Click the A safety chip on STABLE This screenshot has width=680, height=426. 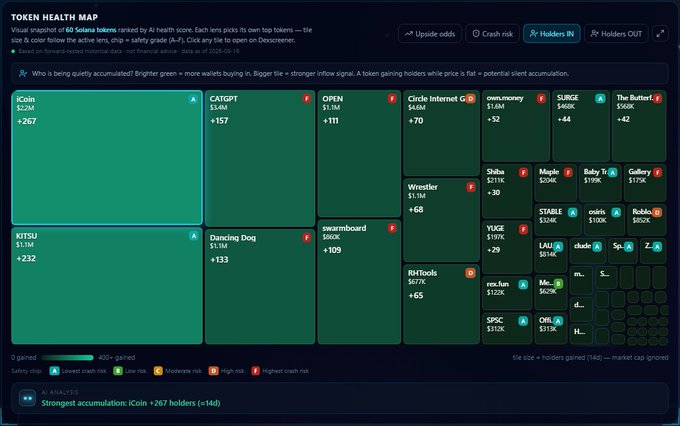pyautogui.click(x=572, y=213)
